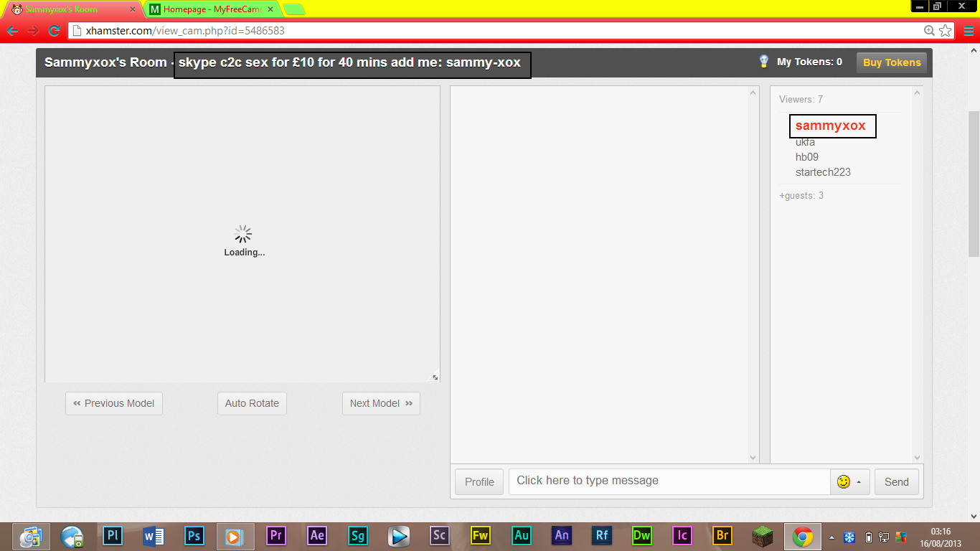
Task: Expand the emoticon dropdown arrow
Action: pyautogui.click(x=859, y=482)
